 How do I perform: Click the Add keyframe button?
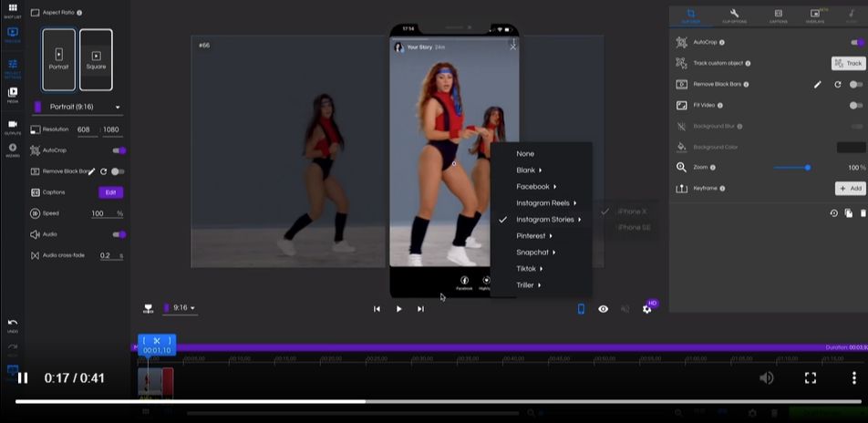pyautogui.click(x=851, y=189)
